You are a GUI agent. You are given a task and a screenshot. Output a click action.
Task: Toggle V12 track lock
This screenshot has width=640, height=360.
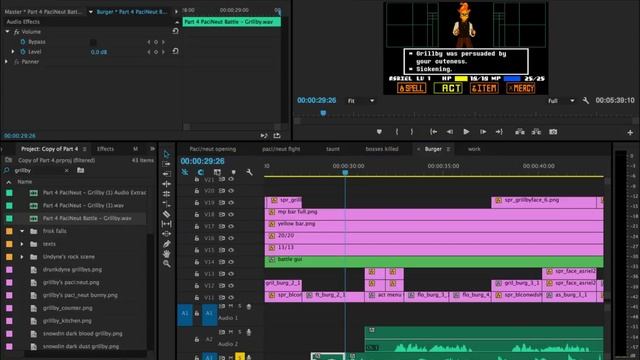click(x=197, y=285)
